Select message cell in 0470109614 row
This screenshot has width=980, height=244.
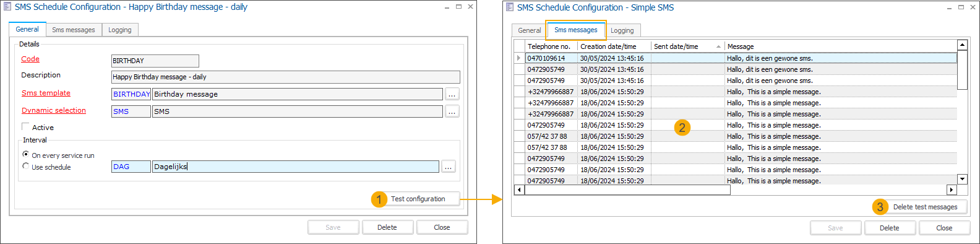[841, 58]
